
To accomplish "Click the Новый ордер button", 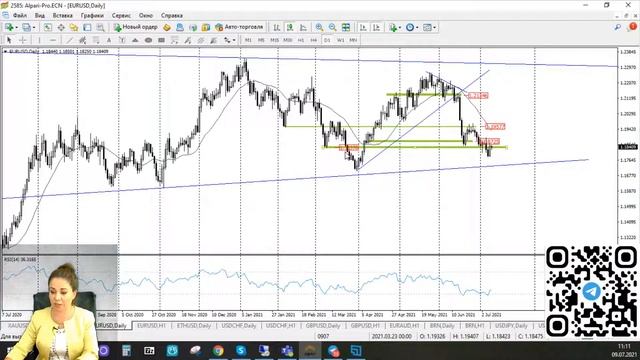I will click(136, 27).
